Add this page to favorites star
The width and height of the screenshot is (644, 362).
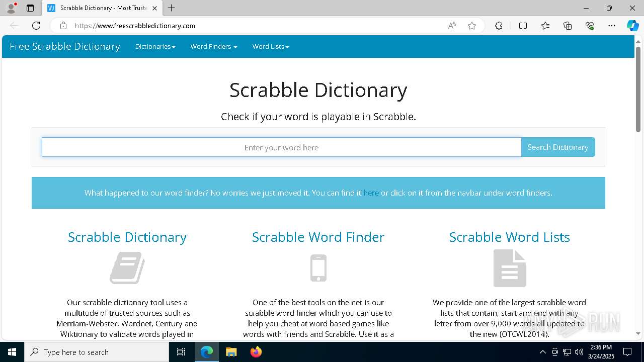point(472,26)
